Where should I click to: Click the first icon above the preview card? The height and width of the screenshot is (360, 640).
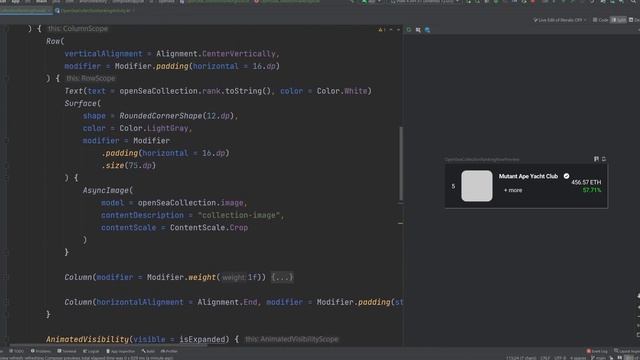[x=596, y=159]
